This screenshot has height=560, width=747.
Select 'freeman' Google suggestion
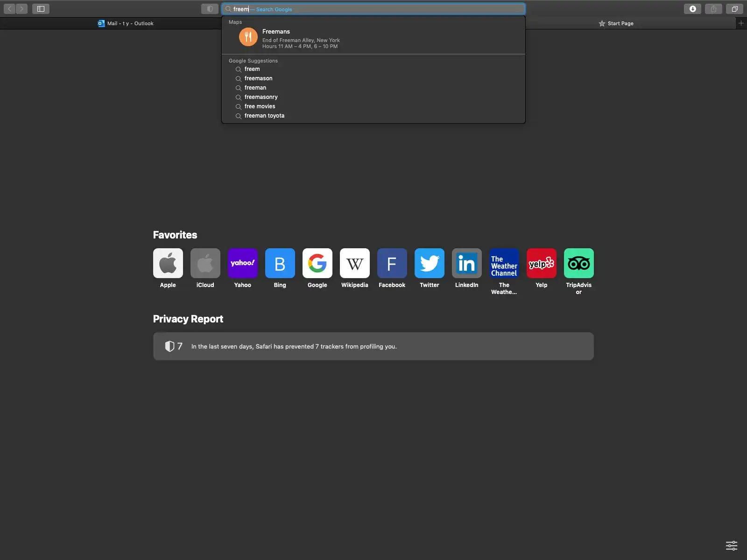[x=373, y=88]
